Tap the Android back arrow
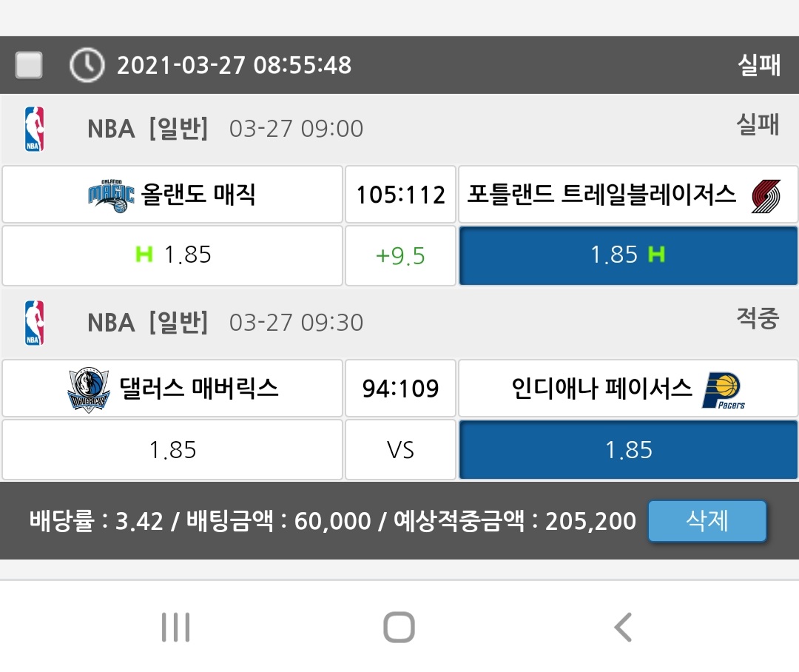The image size is (799, 672). pyautogui.click(x=623, y=628)
